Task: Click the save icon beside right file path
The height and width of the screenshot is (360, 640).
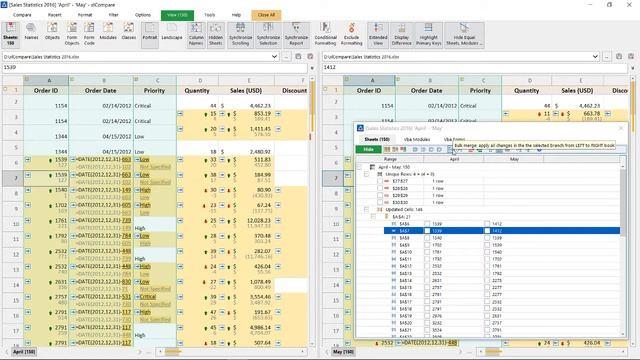Action: [619, 57]
